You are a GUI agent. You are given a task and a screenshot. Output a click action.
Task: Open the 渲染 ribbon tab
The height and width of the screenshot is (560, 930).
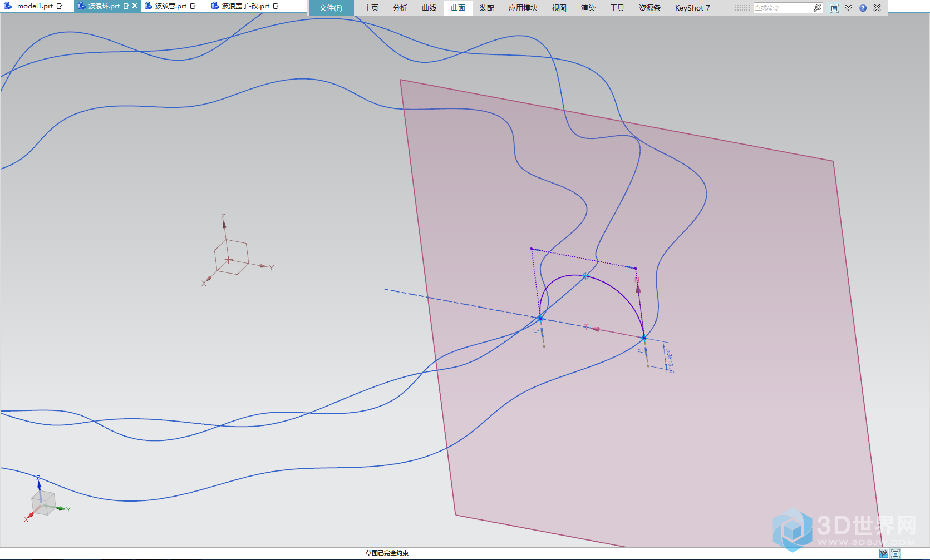pyautogui.click(x=588, y=8)
